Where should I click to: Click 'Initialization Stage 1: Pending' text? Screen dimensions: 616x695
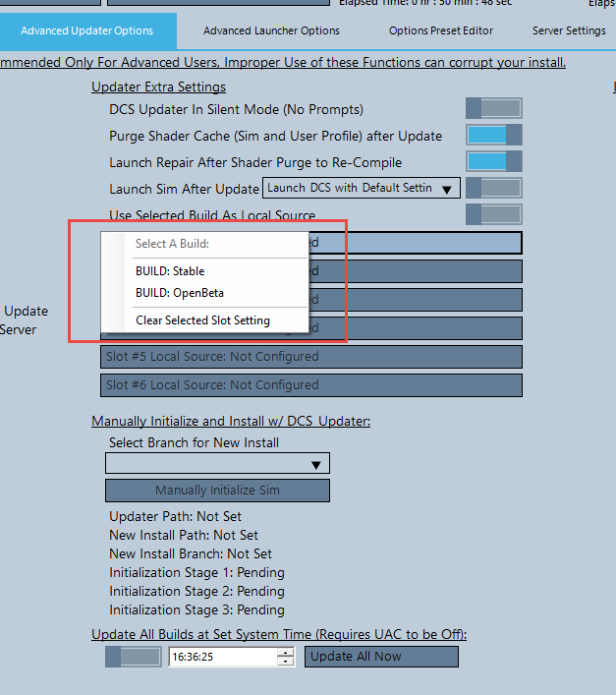[196, 572]
